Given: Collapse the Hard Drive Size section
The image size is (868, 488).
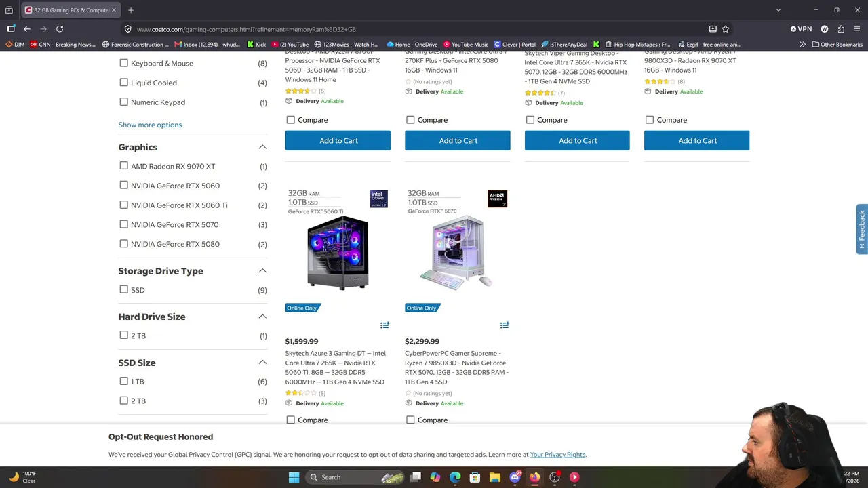Looking at the screenshot, I should [x=262, y=317].
